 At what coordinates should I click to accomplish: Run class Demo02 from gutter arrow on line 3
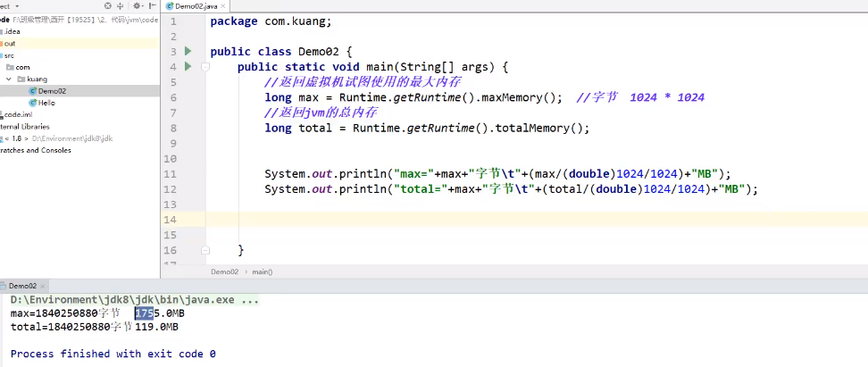coord(188,52)
